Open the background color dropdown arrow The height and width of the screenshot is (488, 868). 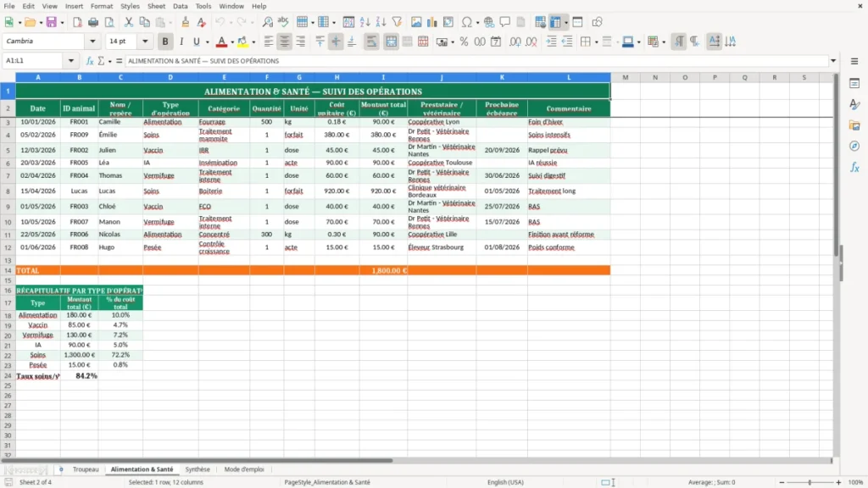pyautogui.click(x=253, y=42)
